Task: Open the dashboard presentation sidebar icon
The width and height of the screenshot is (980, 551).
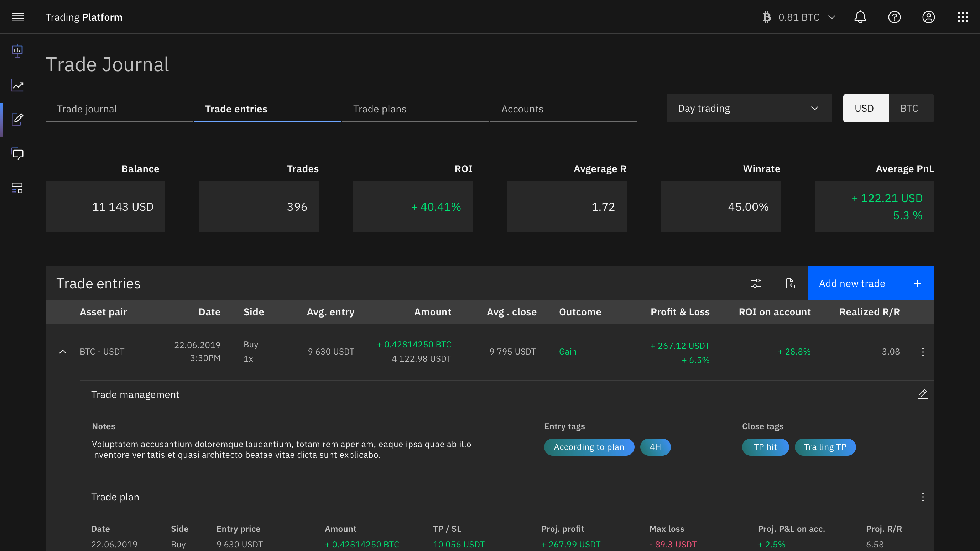Action: point(17,51)
